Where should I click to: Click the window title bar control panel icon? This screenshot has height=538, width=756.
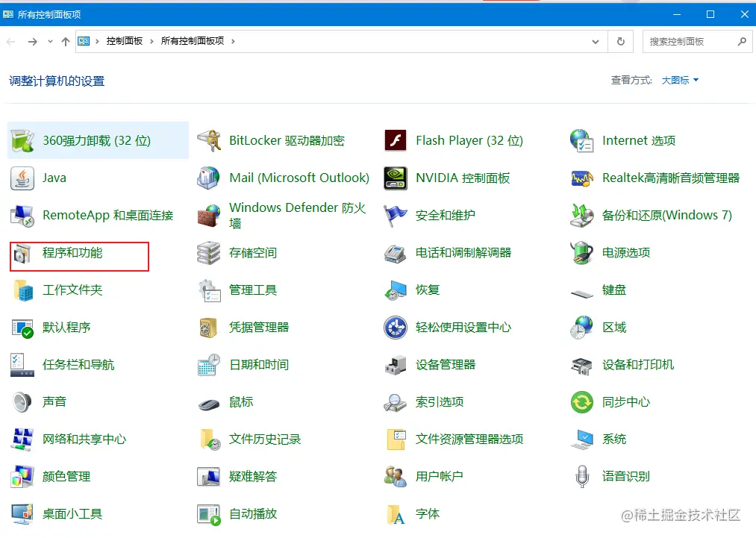[8, 14]
